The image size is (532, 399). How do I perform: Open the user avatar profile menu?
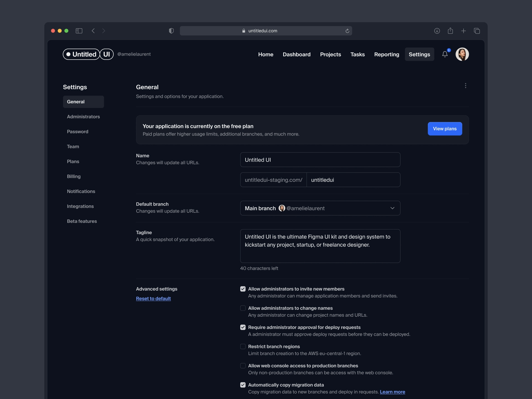point(462,54)
